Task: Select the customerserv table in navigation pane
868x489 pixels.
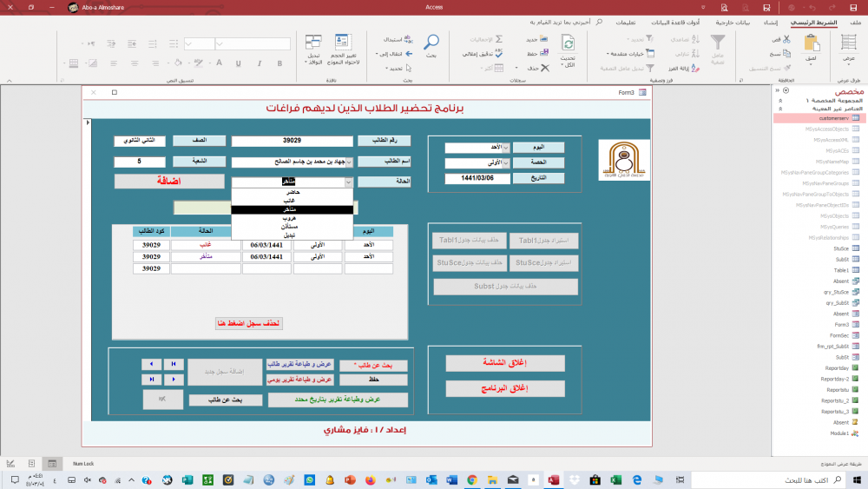Action: pyautogui.click(x=820, y=118)
